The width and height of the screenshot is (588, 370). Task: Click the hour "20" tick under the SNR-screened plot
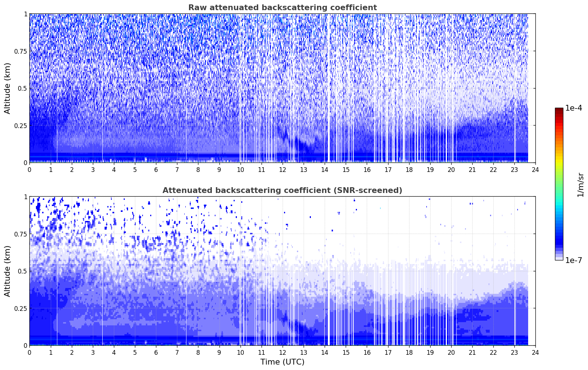[x=451, y=352]
